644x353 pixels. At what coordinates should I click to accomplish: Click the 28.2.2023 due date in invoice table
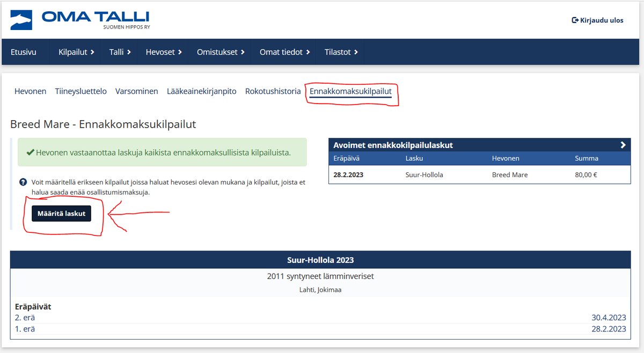point(348,175)
